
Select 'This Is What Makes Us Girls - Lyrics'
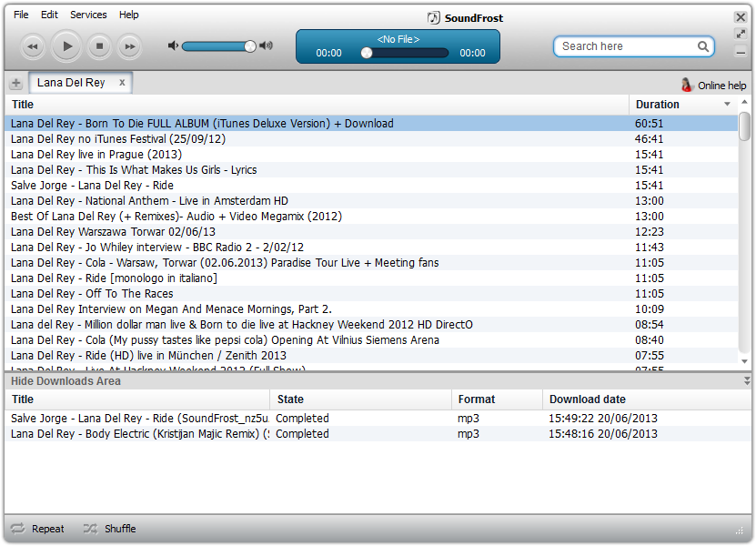click(371, 170)
